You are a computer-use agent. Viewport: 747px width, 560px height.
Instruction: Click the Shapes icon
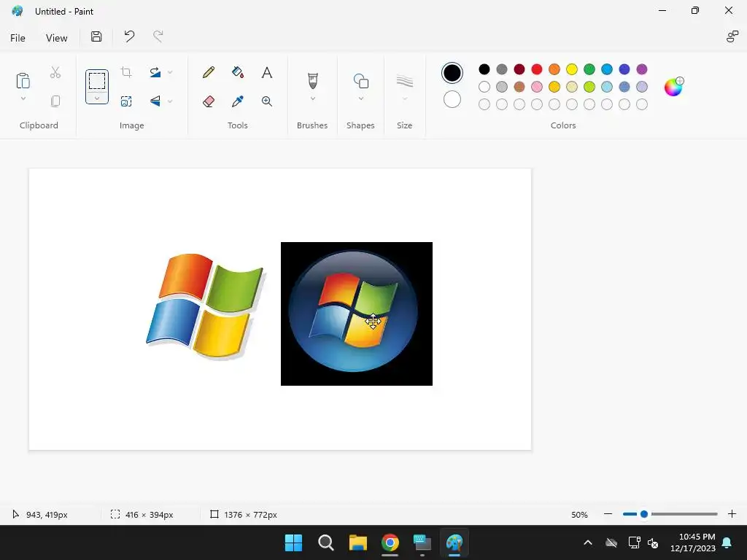360,81
